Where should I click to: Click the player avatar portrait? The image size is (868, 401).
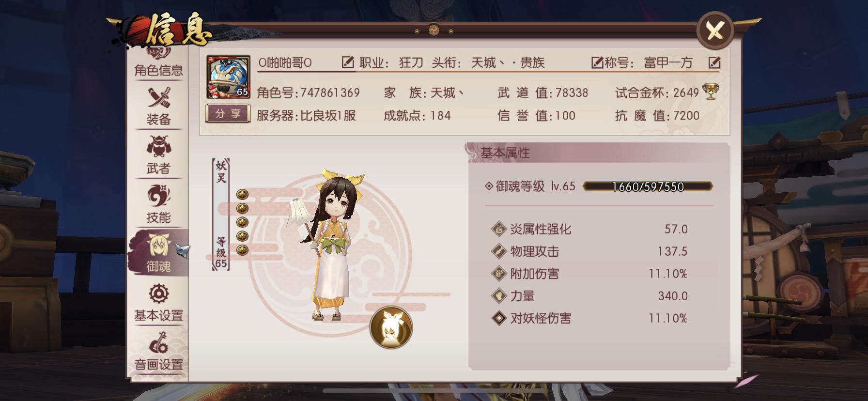tap(228, 77)
